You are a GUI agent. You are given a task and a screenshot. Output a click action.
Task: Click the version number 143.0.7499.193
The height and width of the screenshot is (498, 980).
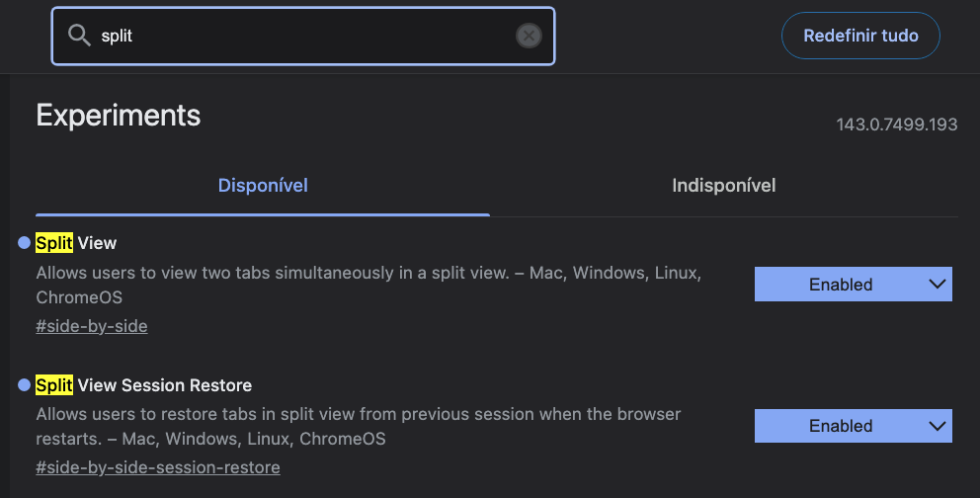point(897,124)
